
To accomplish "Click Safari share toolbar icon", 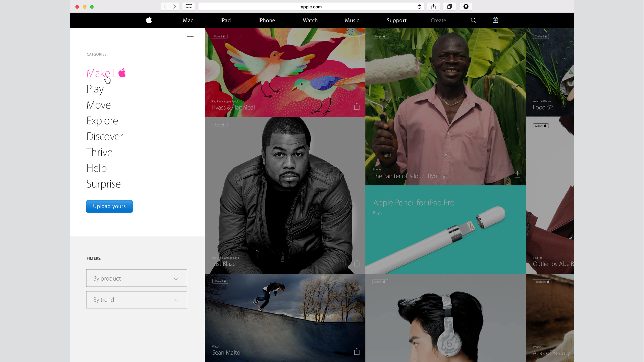I will 434,7.
